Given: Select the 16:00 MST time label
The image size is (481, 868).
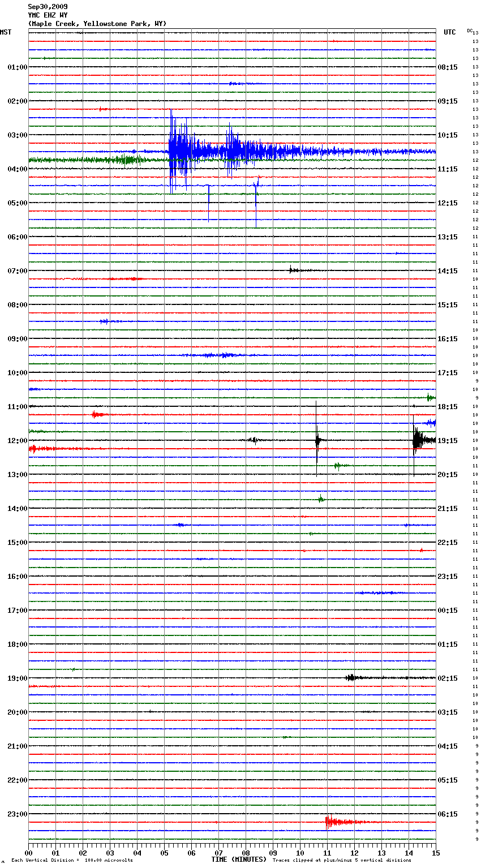Looking at the screenshot, I should 17,577.
